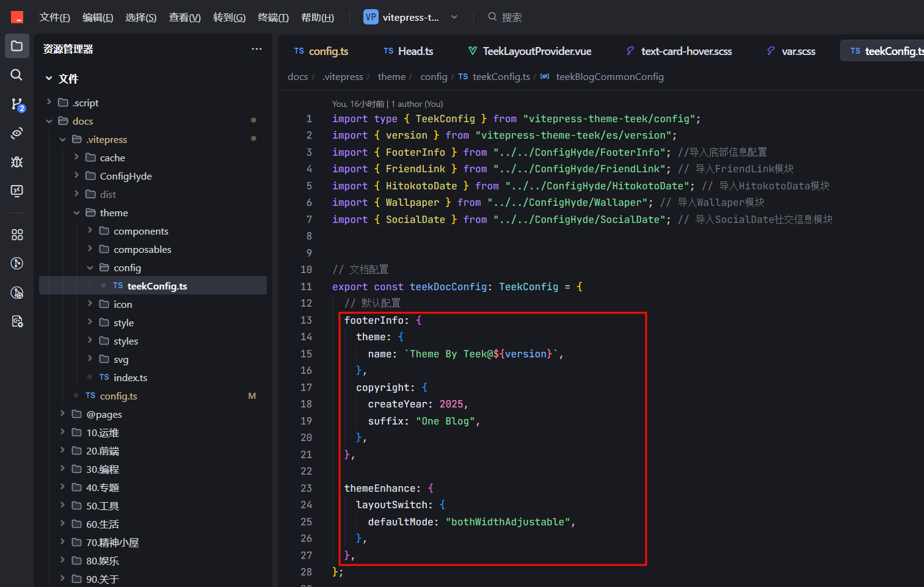This screenshot has height=587, width=924.
Task: Click the createYear value 2025
Action: coord(451,404)
